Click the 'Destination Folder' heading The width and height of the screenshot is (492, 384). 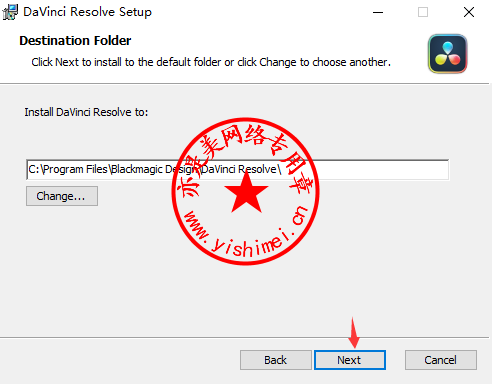[x=75, y=41]
